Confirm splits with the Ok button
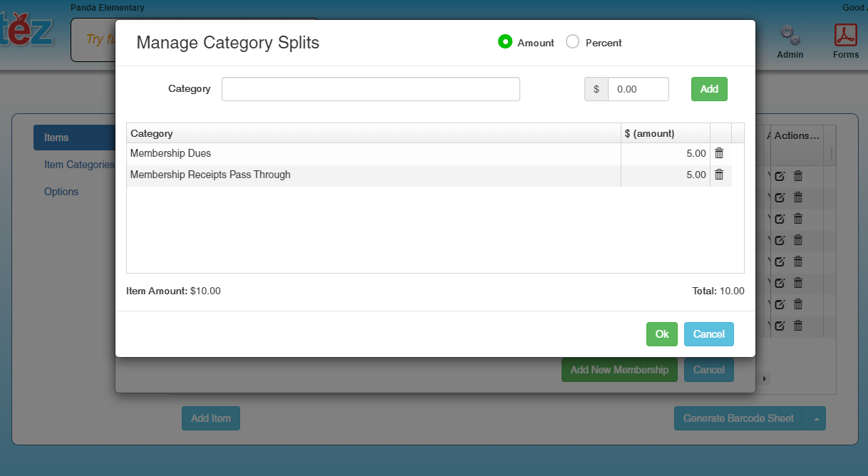The image size is (868, 476). (662, 334)
